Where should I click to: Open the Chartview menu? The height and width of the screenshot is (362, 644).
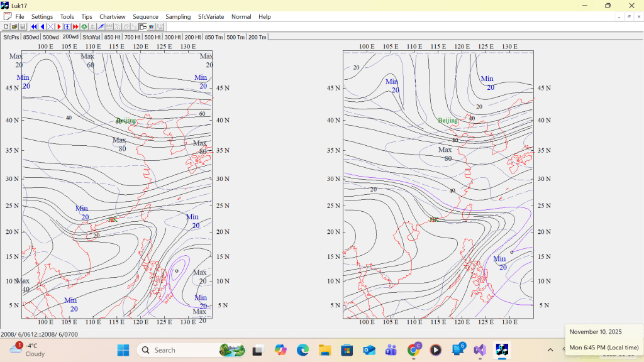click(112, 16)
